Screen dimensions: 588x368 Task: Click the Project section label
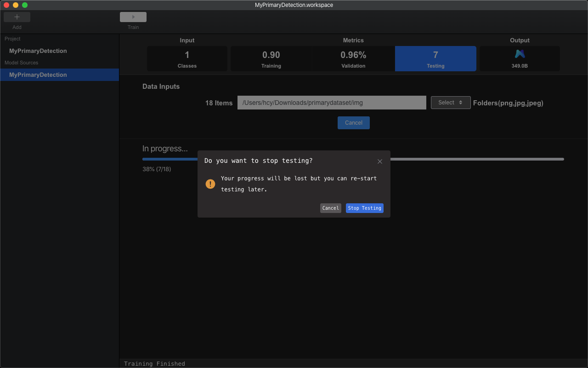(x=12, y=39)
